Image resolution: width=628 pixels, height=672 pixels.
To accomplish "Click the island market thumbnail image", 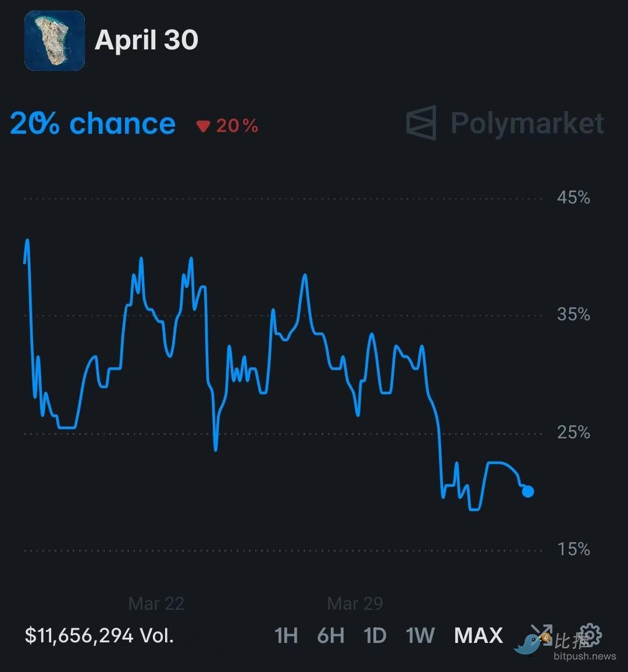I will 55,41.
